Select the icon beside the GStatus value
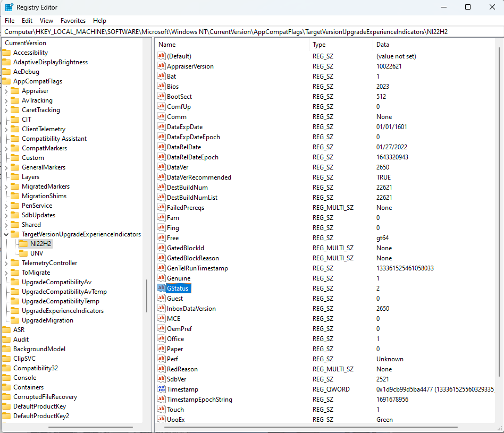 click(x=162, y=288)
